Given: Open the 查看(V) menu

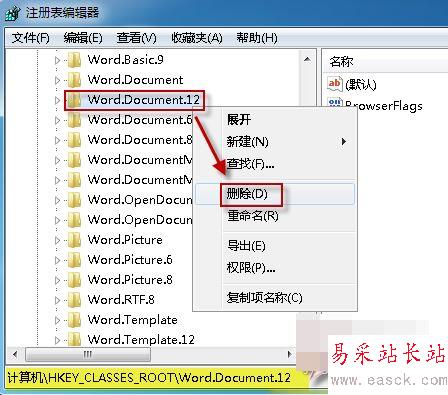Looking at the screenshot, I should coord(136,38).
